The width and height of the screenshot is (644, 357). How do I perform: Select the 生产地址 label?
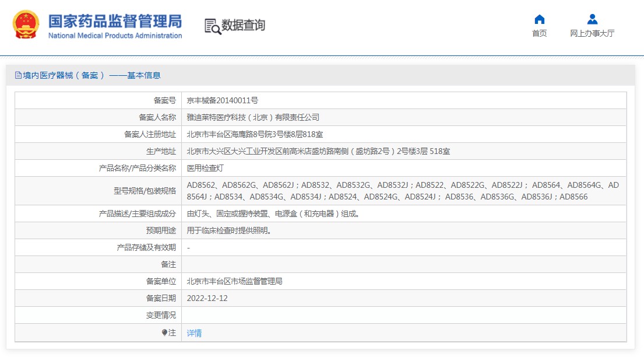point(161,151)
